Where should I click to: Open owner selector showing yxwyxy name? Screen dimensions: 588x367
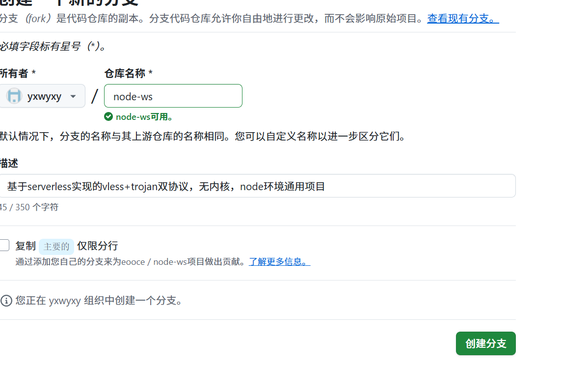[44, 96]
